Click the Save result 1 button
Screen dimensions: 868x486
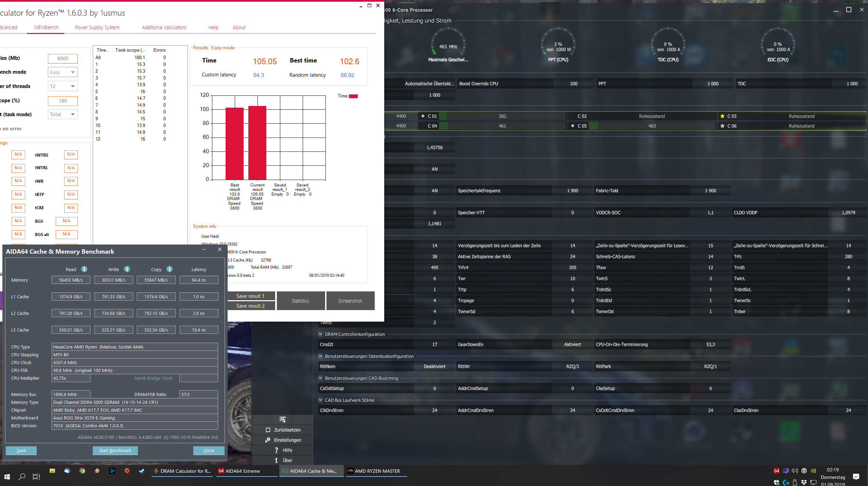[250, 296]
